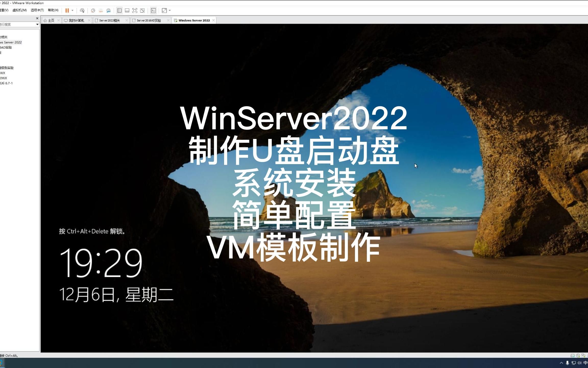Screen dimensions: 588x368
Task: Click the stretch guest display icon
Action: (164, 10)
